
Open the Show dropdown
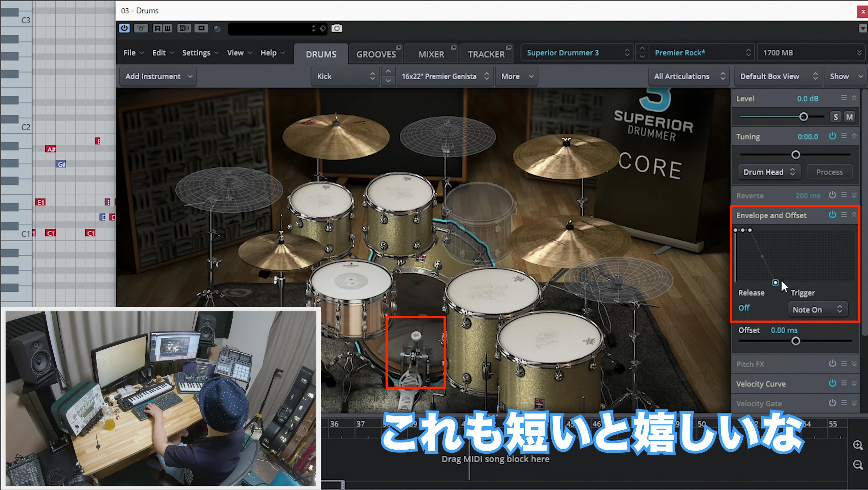tap(845, 77)
